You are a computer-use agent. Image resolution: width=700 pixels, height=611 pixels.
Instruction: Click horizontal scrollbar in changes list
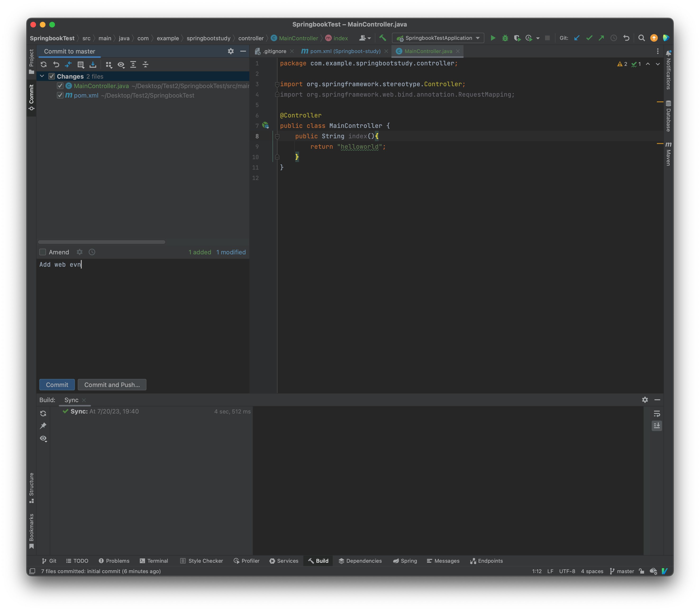click(102, 242)
